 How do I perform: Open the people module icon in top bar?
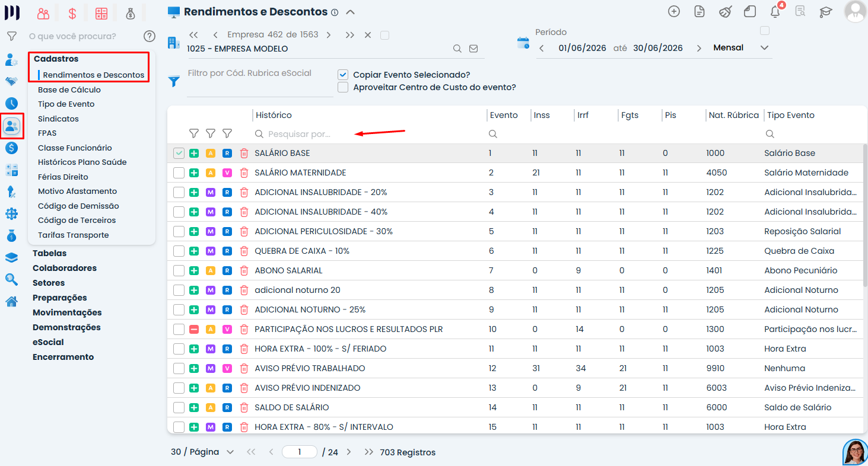pyautogui.click(x=43, y=13)
